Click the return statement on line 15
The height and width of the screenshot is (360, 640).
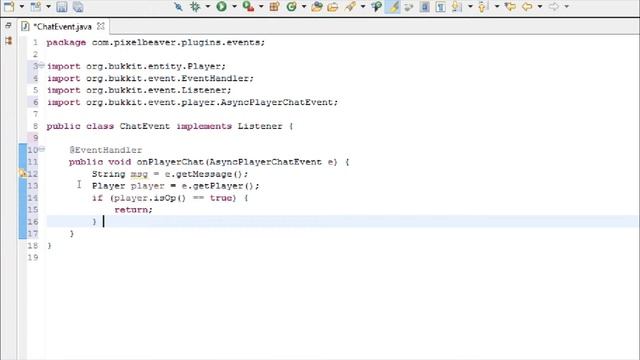[x=133, y=210]
